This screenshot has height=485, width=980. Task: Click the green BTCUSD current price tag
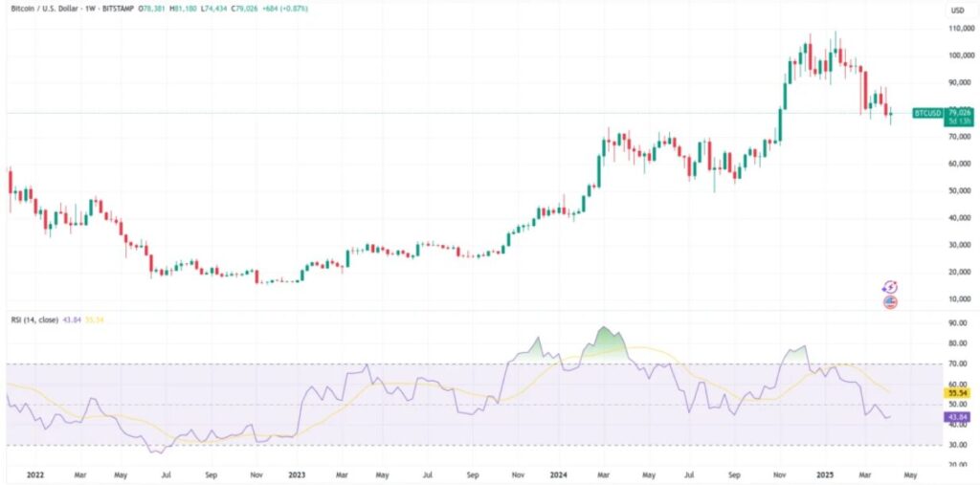click(927, 113)
